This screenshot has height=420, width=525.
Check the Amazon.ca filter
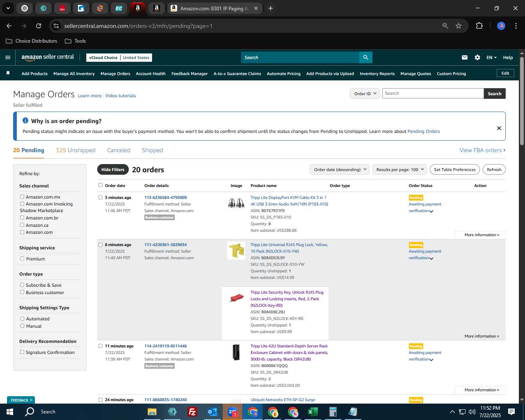pos(22,225)
